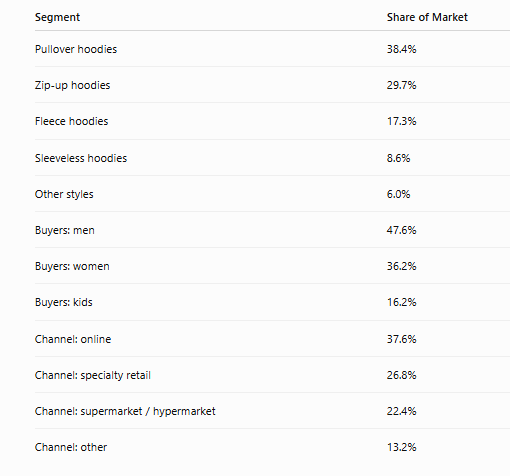
Task: Click the Buyers: kids label
Action: 64,302
